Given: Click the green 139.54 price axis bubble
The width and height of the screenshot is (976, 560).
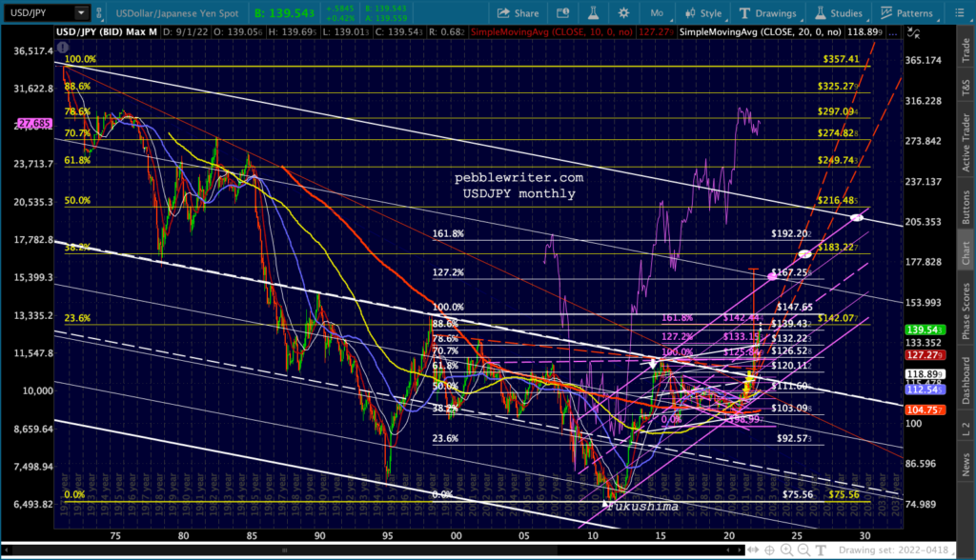Looking at the screenshot, I should click(x=925, y=330).
